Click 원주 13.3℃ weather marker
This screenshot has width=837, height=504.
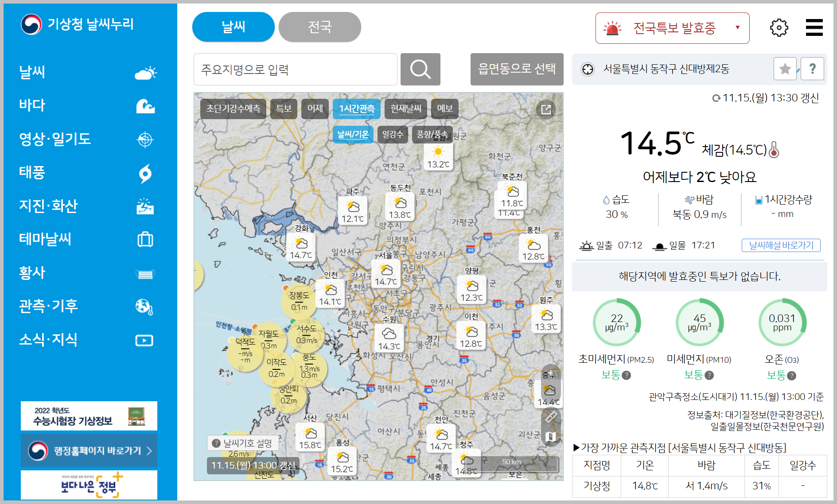546,319
